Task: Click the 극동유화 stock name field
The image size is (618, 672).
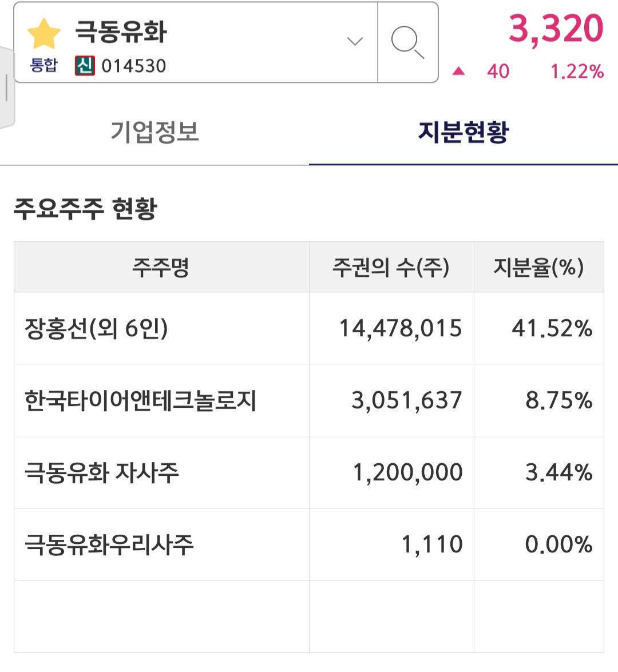Action: click(x=121, y=32)
